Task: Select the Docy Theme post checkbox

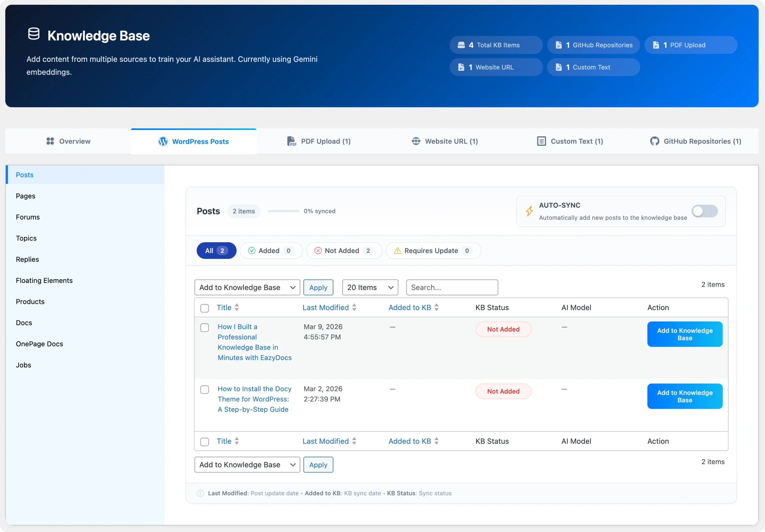Action: pyautogui.click(x=205, y=390)
